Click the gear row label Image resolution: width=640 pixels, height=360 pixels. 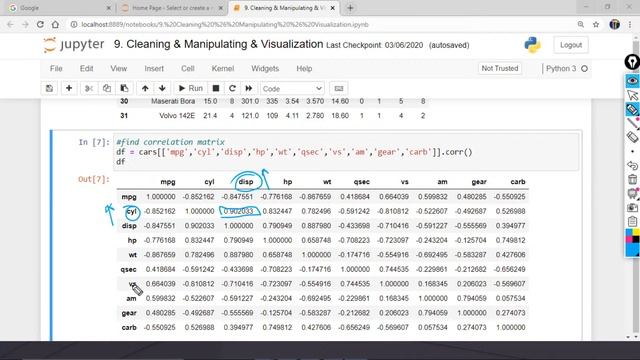pyautogui.click(x=129, y=313)
